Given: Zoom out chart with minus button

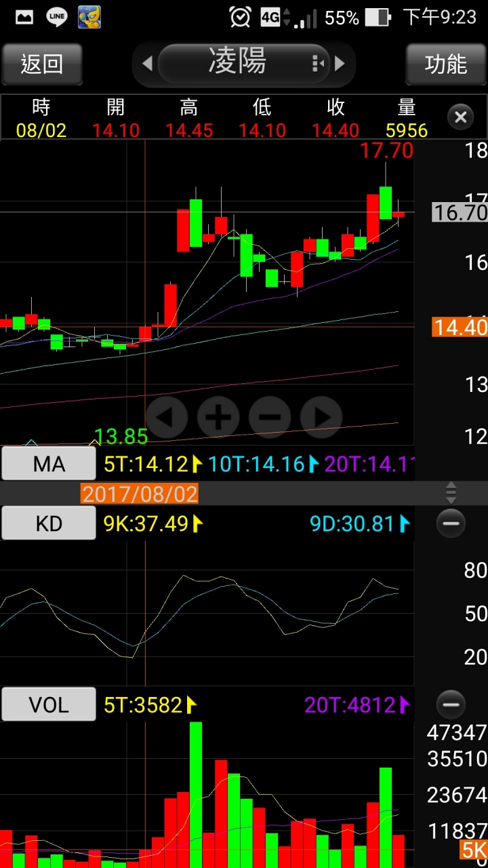Looking at the screenshot, I should click(270, 417).
